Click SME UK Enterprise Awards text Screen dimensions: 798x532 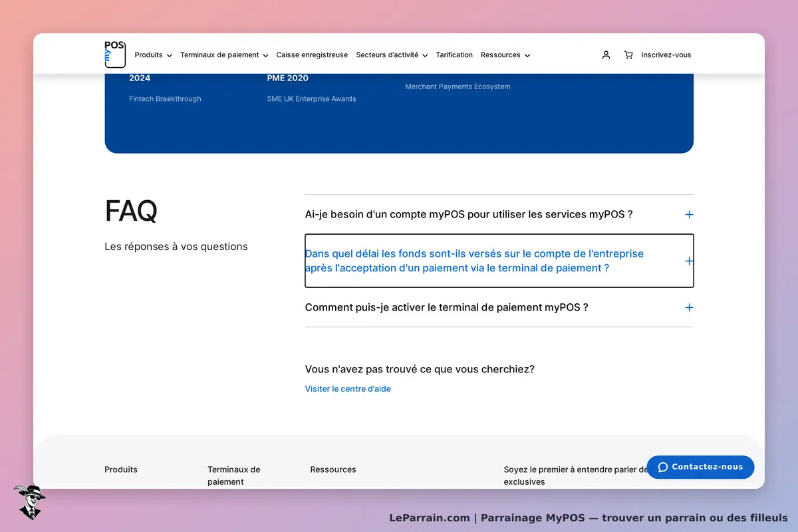(312, 99)
